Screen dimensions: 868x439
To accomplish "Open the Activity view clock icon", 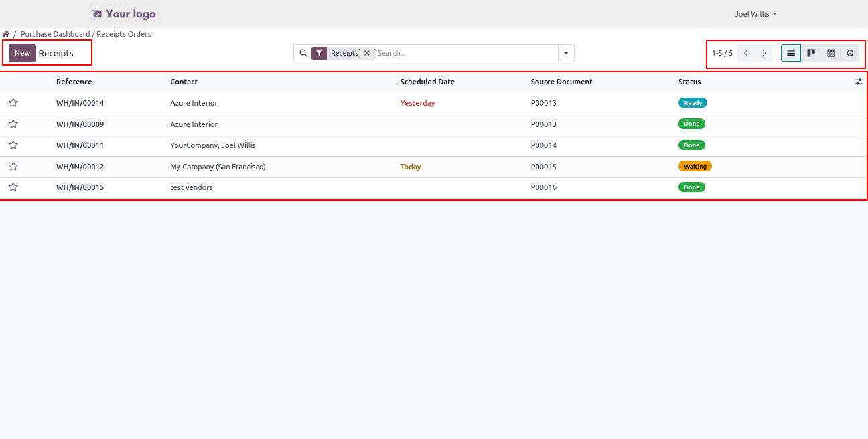I will [850, 53].
